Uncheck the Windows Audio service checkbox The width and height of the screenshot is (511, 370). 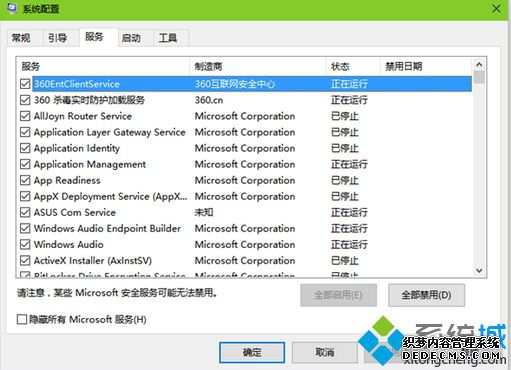[25, 244]
